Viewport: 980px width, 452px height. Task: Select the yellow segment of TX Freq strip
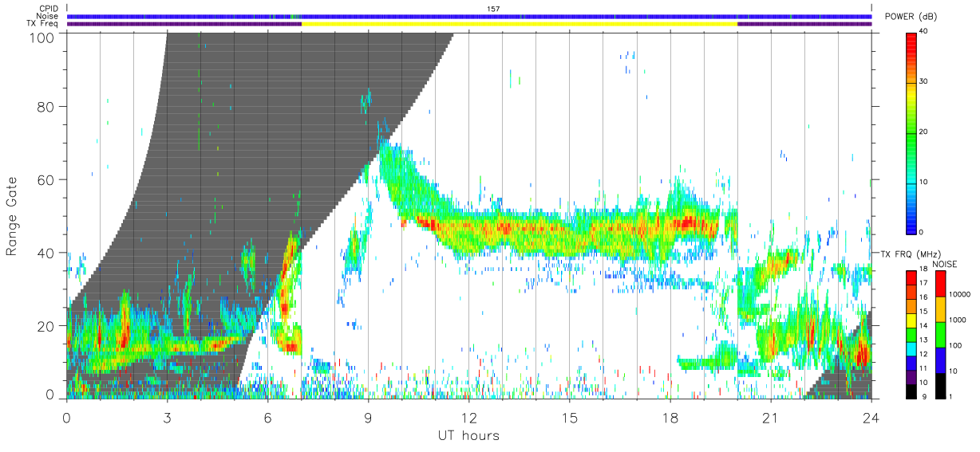pyautogui.click(x=520, y=24)
